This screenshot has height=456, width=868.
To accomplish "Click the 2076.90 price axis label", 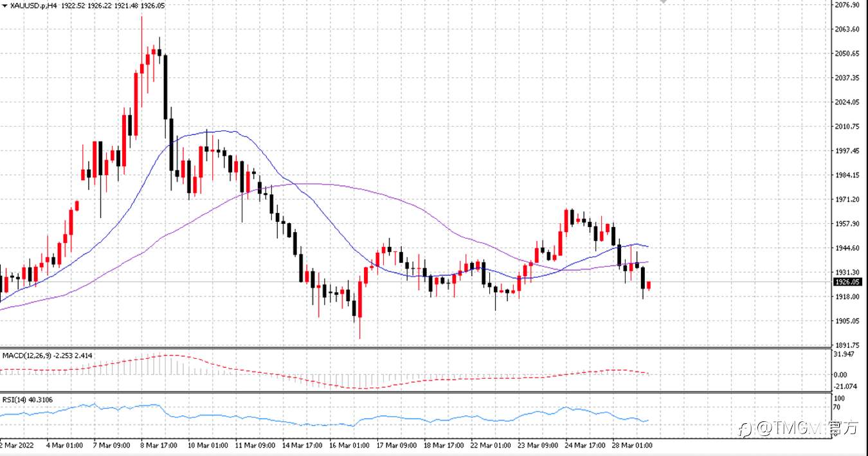I will coord(847,5).
